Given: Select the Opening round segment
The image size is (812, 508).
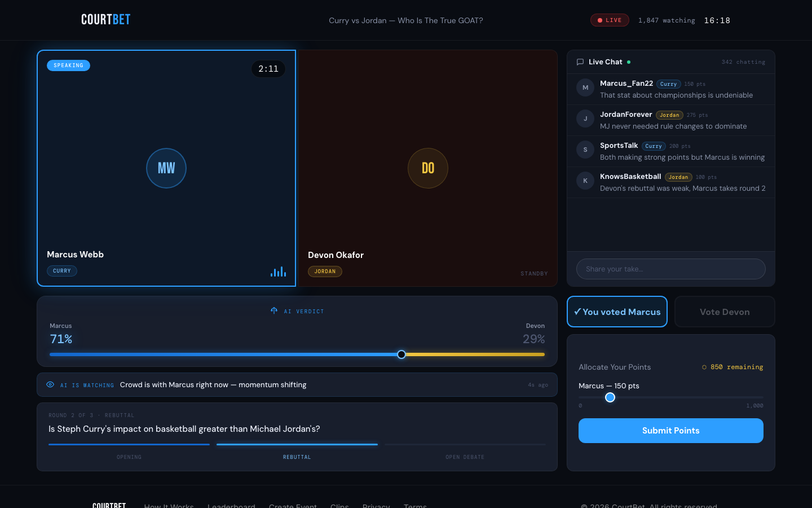Looking at the screenshot, I should coord(129,450).
